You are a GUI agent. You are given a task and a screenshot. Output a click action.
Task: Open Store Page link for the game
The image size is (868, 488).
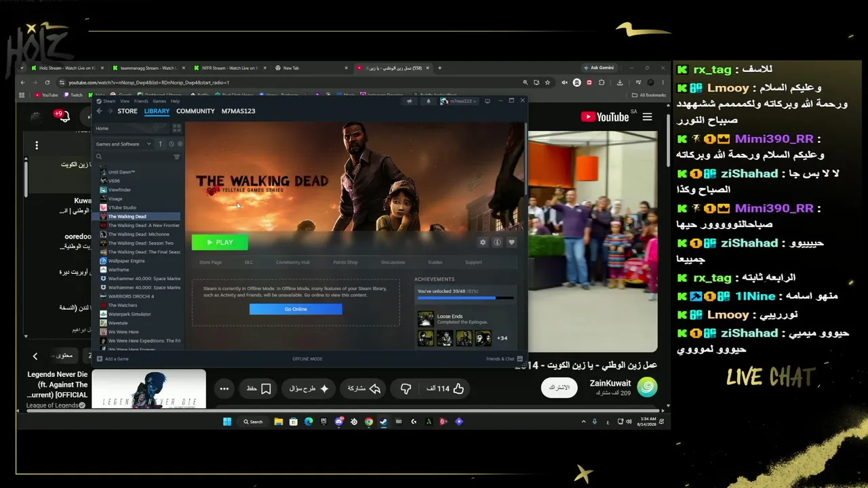pyautogui.click(x=210, y=262)
